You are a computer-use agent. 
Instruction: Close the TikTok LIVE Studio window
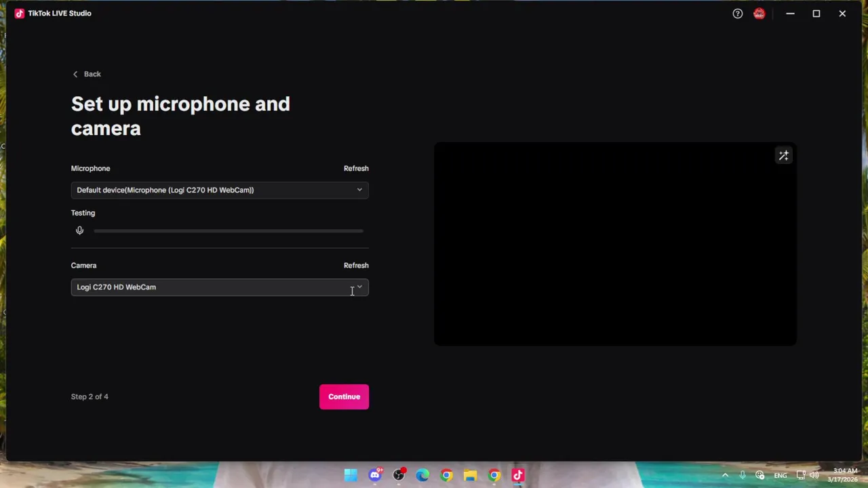(842, 14)
